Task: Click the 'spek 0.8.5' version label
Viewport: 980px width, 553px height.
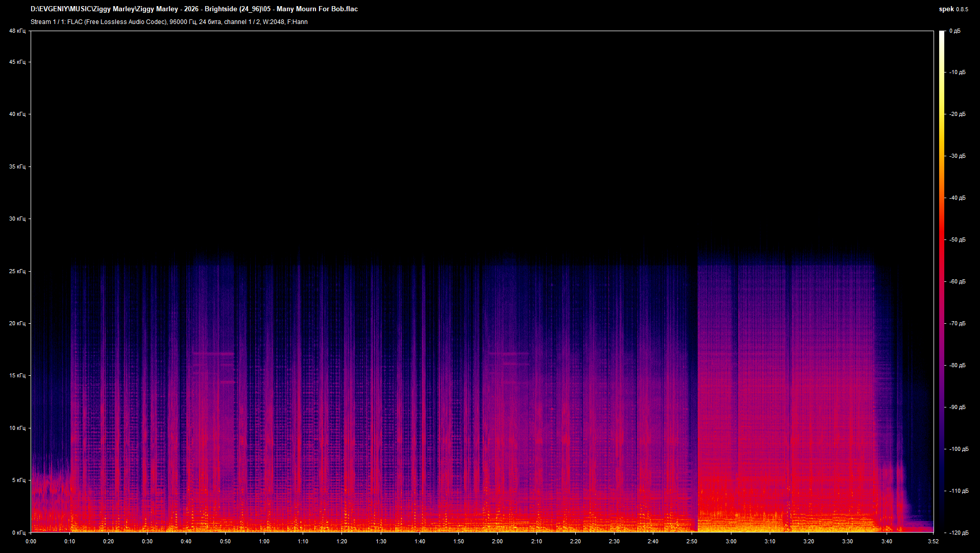Action: pyautogui.click(x=953, y=9)
